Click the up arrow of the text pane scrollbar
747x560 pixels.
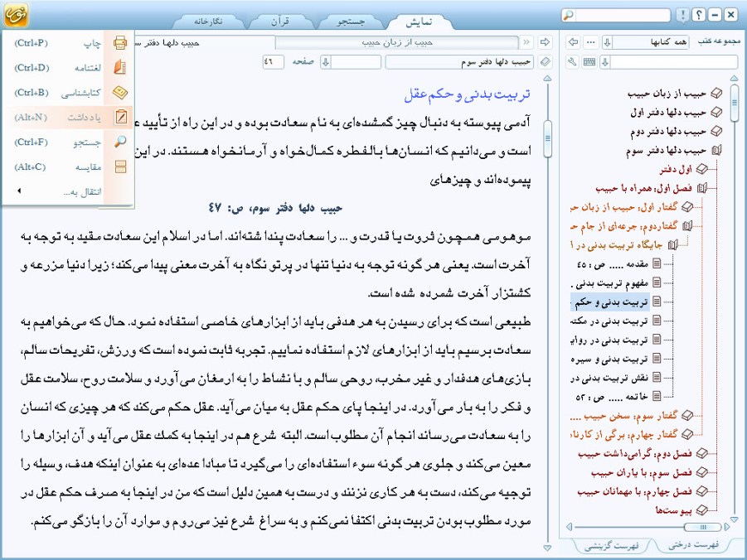(547, 79)
